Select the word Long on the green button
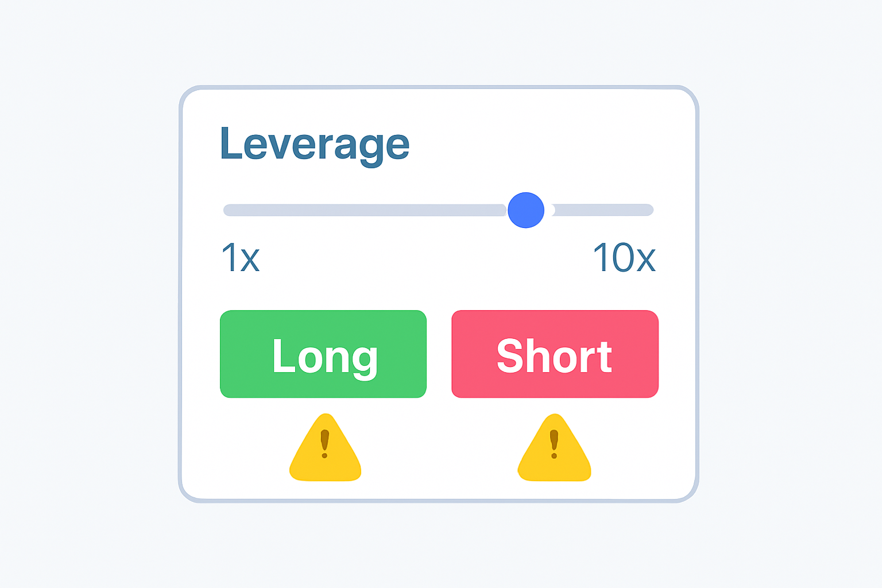 click(324, 357)
